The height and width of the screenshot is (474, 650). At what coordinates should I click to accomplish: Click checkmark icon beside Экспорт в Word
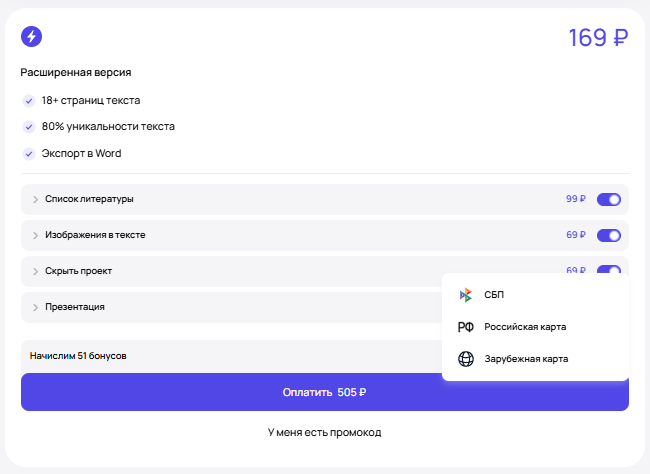click(x=28, y=153)
